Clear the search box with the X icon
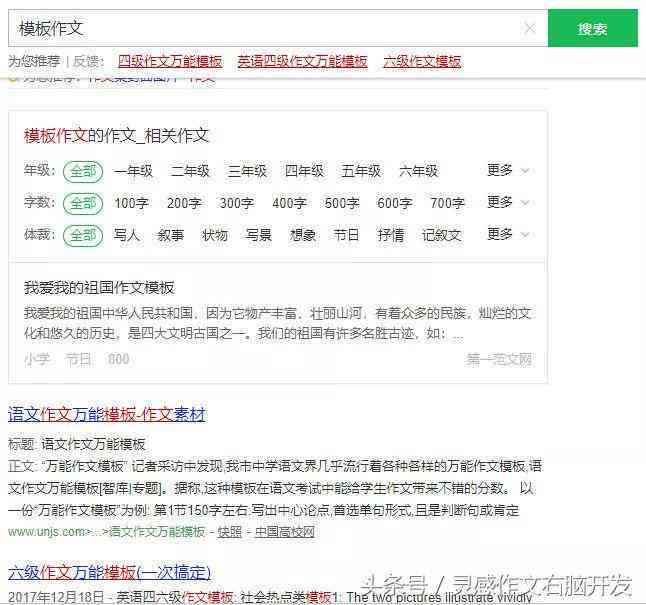This screenshot has height=605, width=646. (x=529, y=28)
